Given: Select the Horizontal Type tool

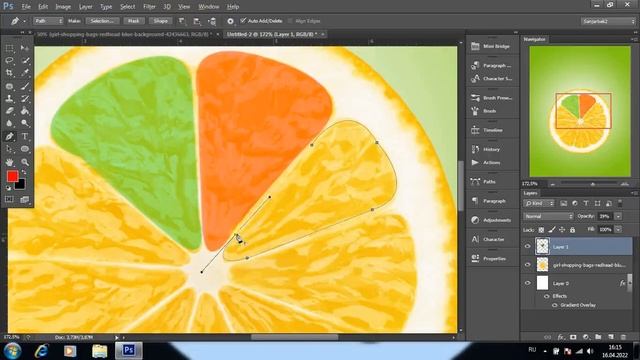Looking at the screenshot, I should pyautogui.click(x=24, y=136).
